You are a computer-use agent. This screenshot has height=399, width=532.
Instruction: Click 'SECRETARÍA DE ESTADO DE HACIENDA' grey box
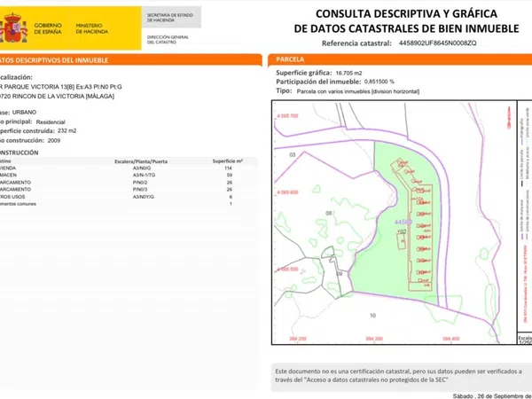coord(171,18)
